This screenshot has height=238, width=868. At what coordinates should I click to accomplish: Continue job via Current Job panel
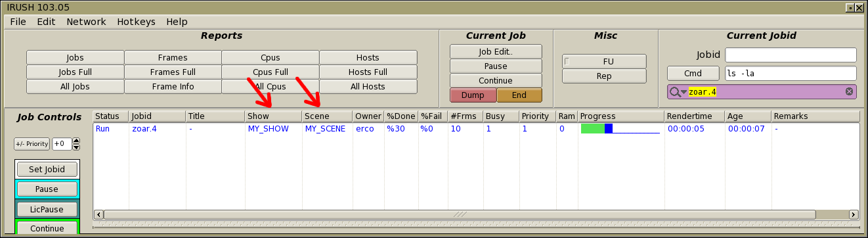[x=496, y=81]
